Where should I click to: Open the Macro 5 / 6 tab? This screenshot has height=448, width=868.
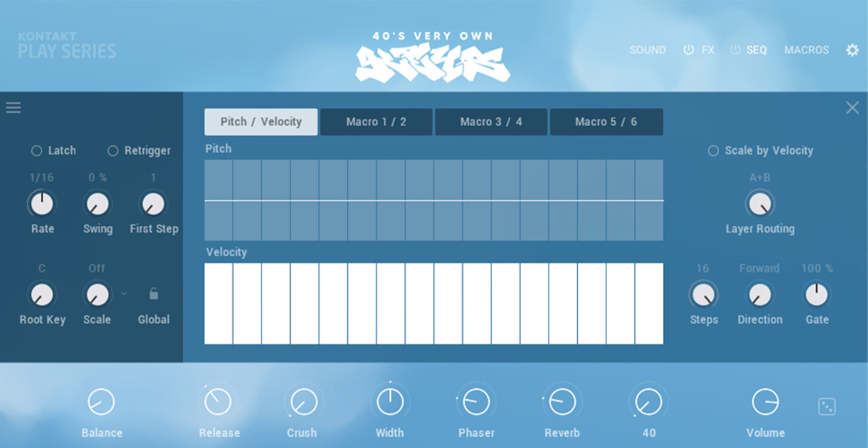(x=606, y=121)
